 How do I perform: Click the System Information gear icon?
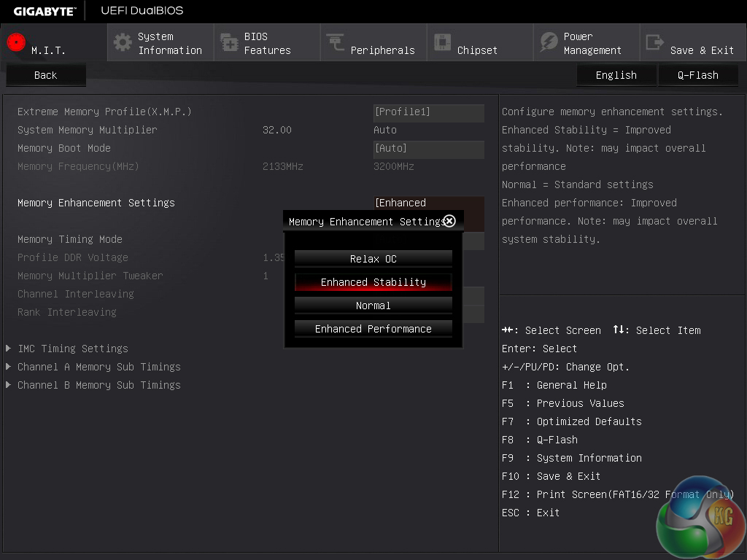point(123,42)
